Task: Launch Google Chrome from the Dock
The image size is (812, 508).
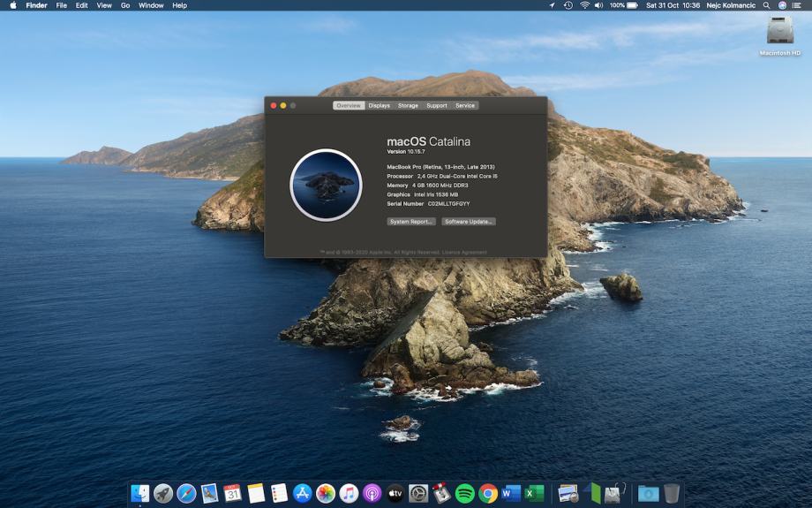Action: [x=488, y=494]
